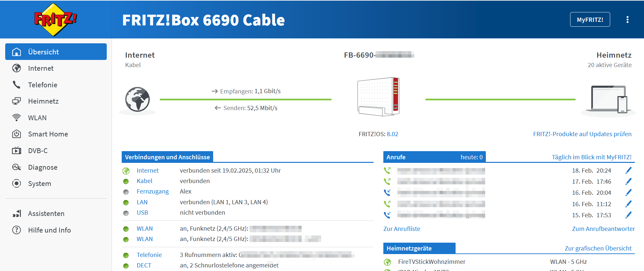644x271 pixels.
Task: Click the Anrufe heute: 0 header
Action: tap(434, 157)
